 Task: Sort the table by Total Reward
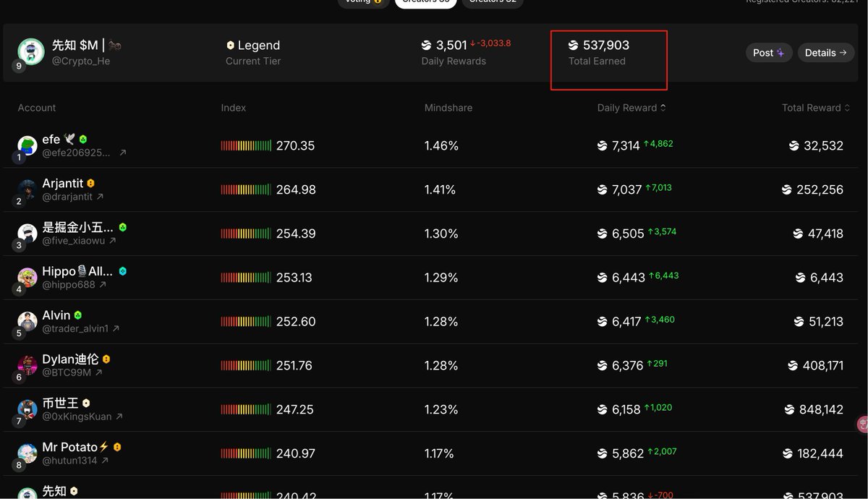tap(815, 108)
